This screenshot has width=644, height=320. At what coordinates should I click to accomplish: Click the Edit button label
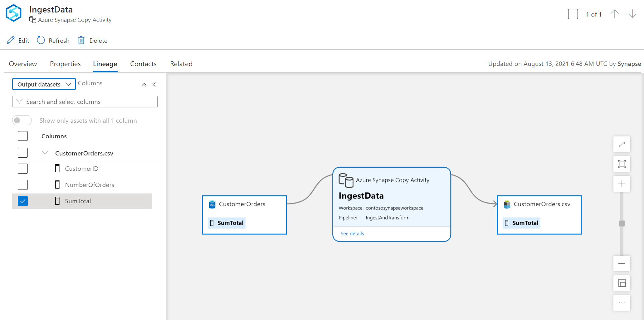click(24, 41)
